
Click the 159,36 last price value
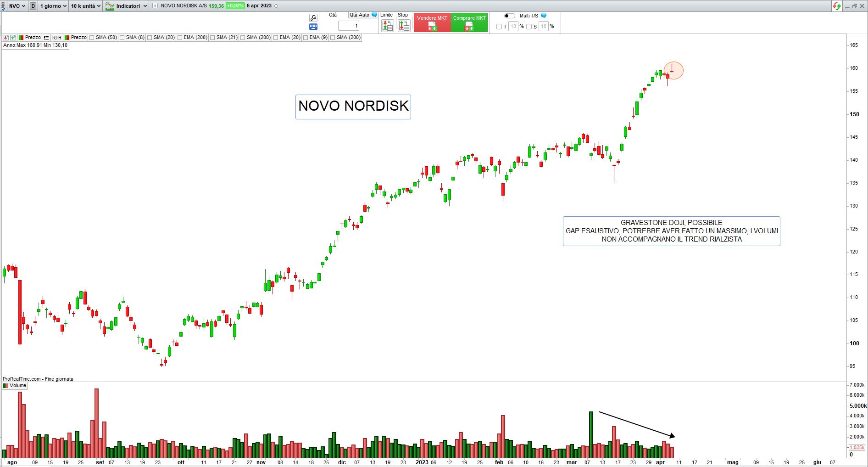coord(217,6)
